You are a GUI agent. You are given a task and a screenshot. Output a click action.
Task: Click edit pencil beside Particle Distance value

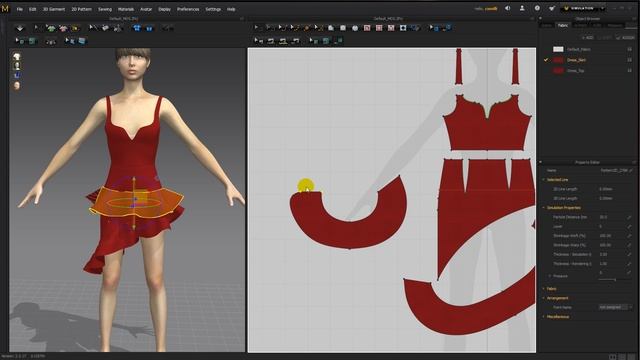pos(629,217)
